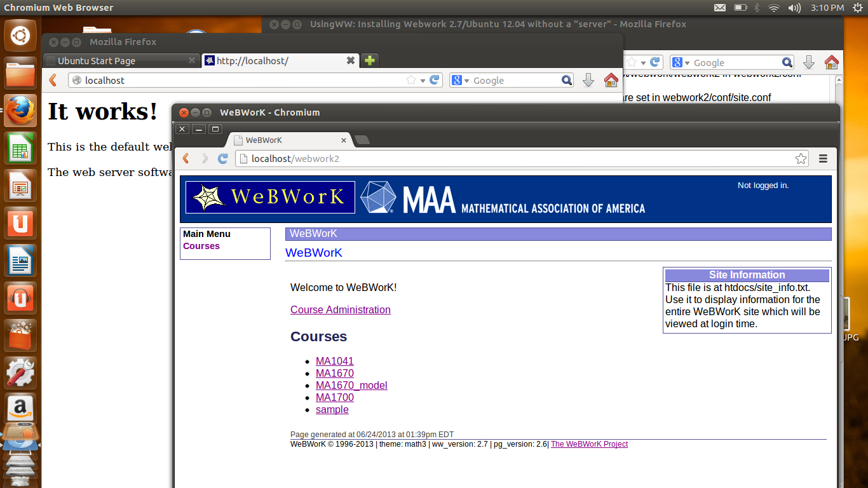
Task: Reload the WeBWorK page in Chromium
Action: pyautogui.click(x=223, y=159)
